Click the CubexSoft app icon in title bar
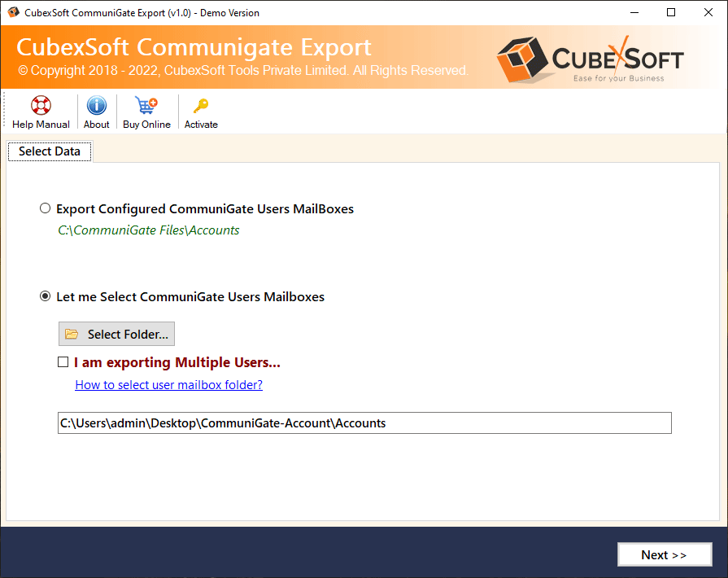The height and width of the screenshot is (578, 728). tap(14, 12)
